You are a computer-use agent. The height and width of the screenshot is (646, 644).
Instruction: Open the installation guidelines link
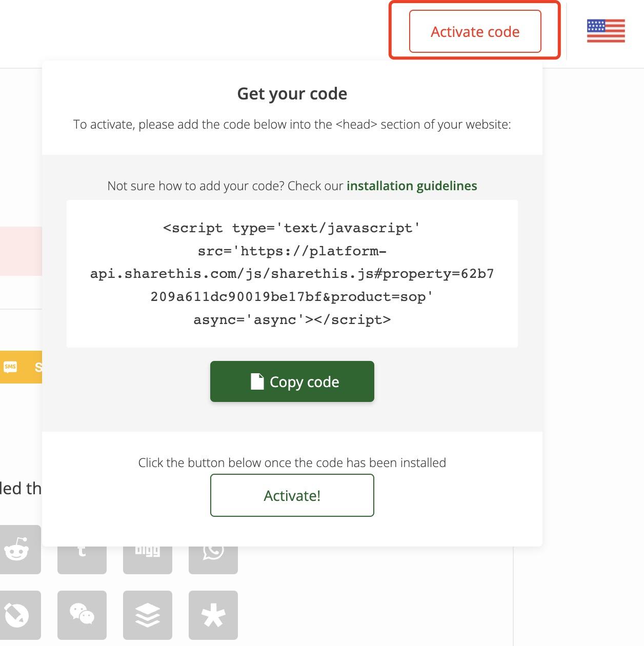pos(412,186)
